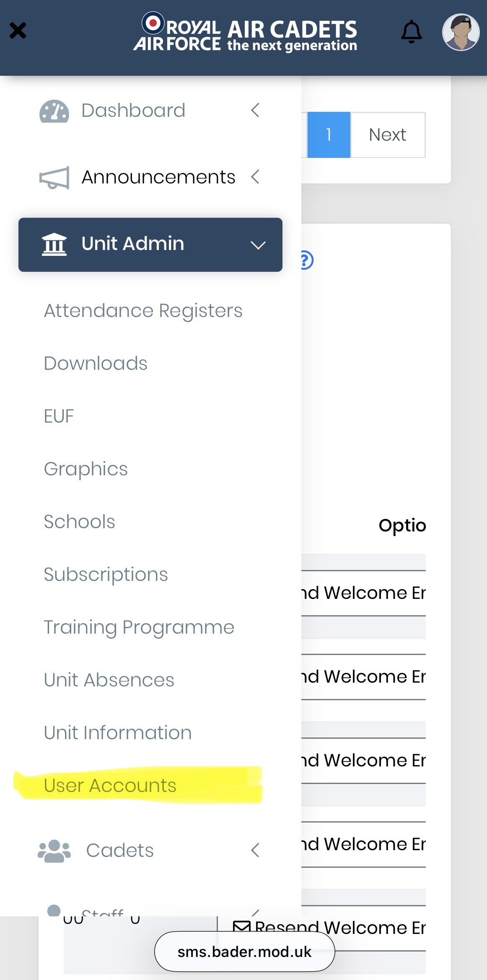Open the user profile avatar
The width and height of the screenshot is (487, 980).
pos(461,32)
